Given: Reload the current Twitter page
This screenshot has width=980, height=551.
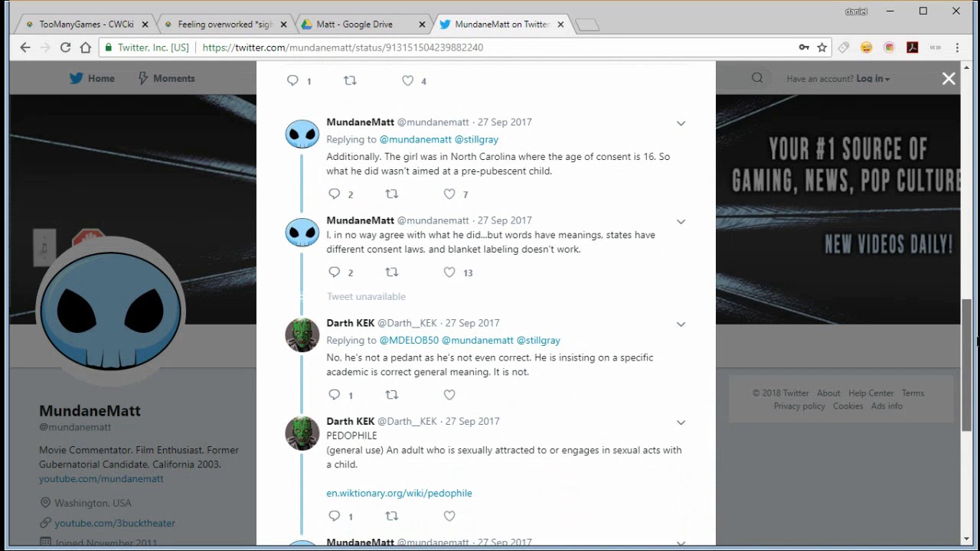Looking at the screenshot, I should click(65, 47).
